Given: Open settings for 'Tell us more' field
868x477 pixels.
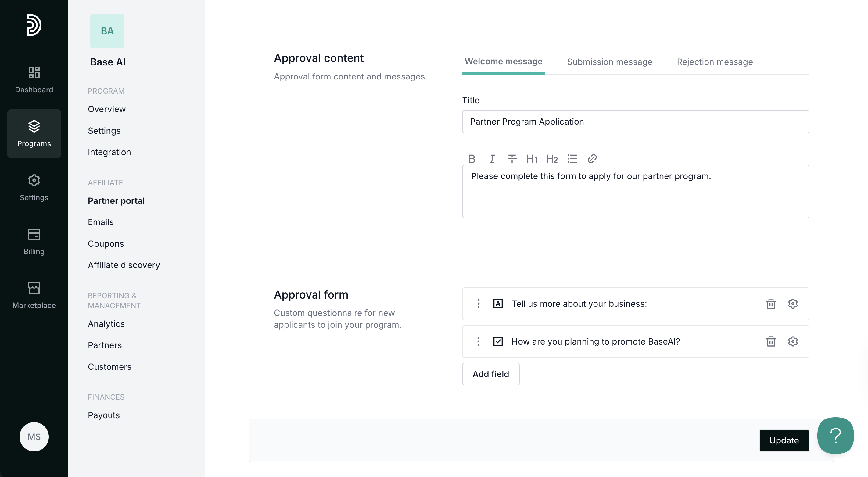Looking at the screenshot, I should coord(793,304).
